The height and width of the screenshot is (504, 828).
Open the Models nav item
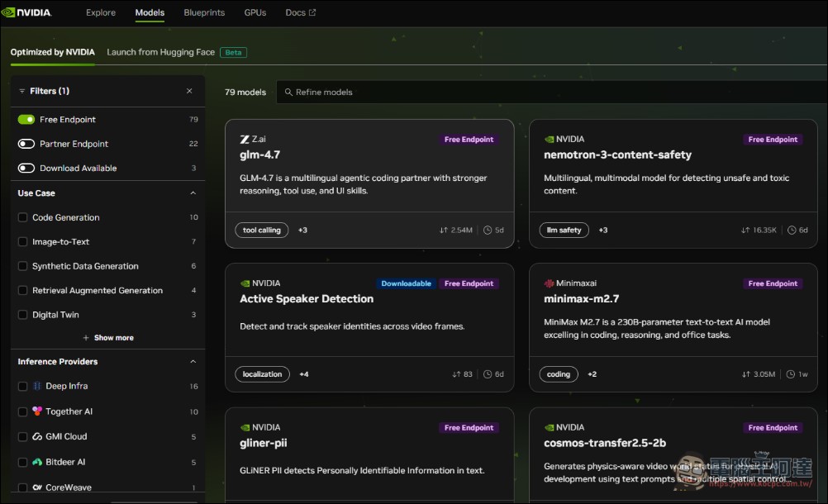click(150, 12)
